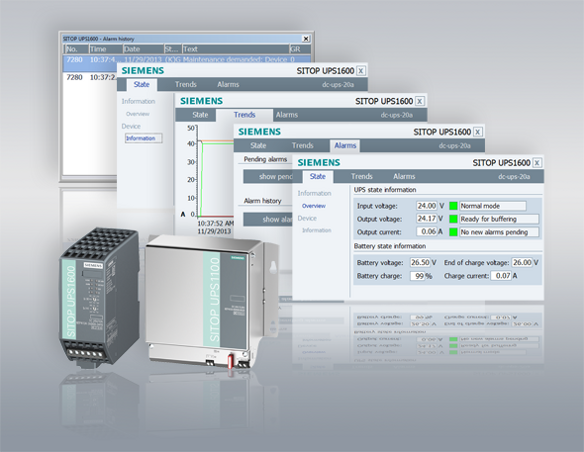The height and width of the screenshot is (452, 584).
Task: Click the Pending alarms label
Action: 265,159
